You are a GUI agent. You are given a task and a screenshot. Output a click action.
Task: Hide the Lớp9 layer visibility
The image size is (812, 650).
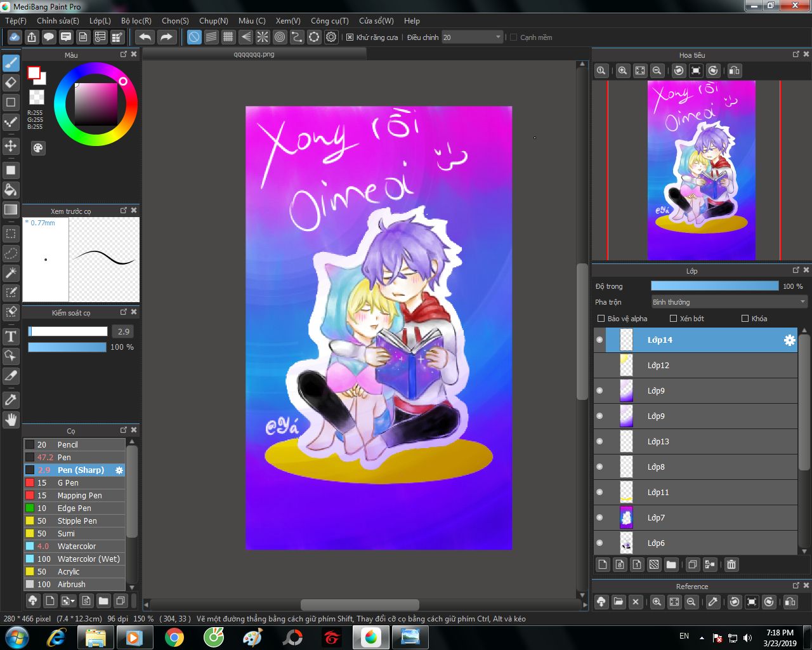[599, 391]
